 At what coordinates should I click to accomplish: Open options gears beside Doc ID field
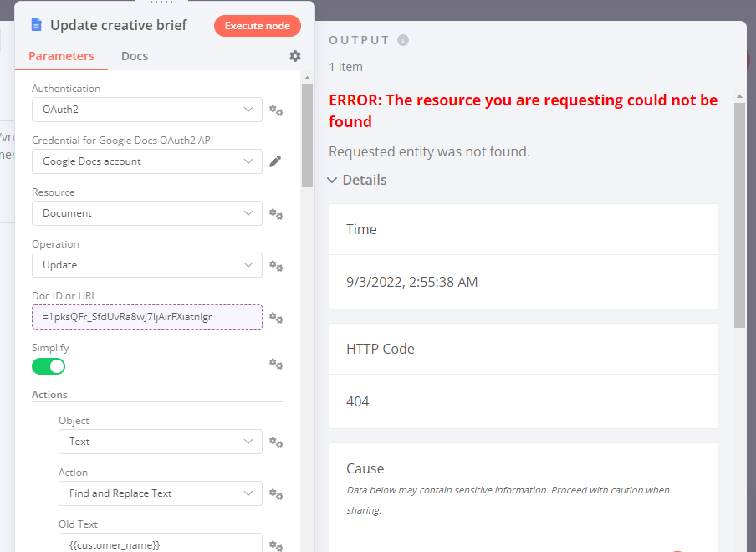pos(276,318)
